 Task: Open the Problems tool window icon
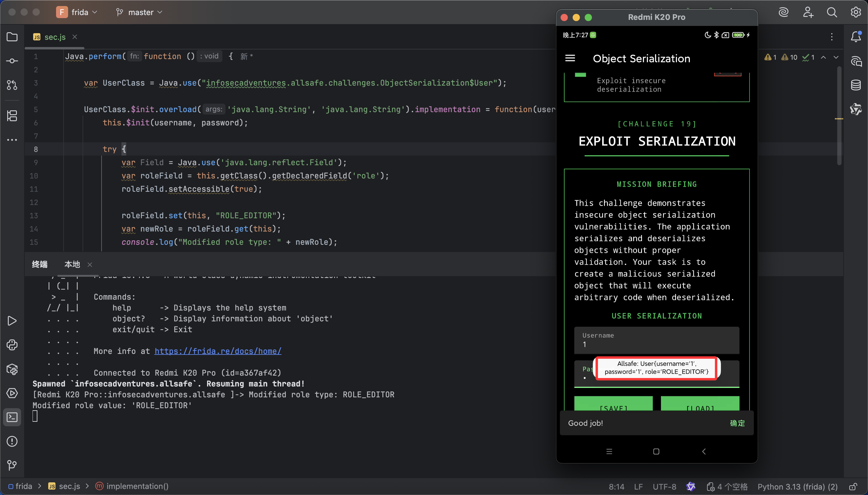(x=12, y=441)
